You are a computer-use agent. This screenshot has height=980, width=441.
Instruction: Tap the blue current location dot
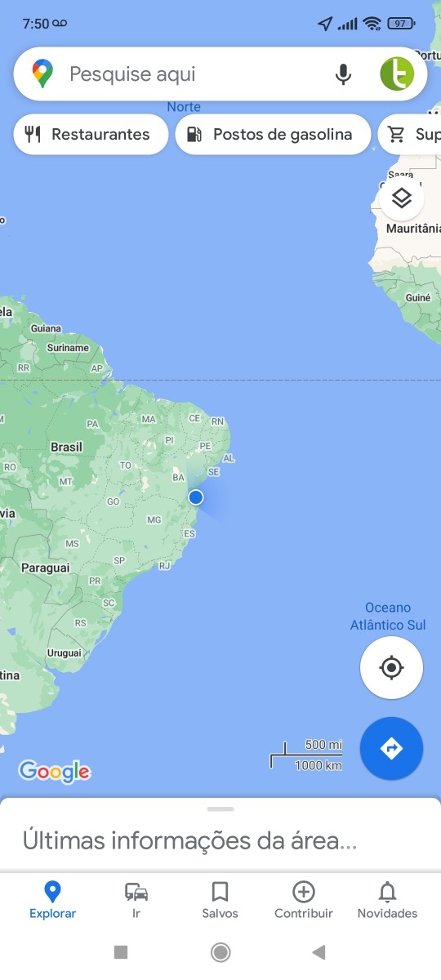(x=195, y=497)
